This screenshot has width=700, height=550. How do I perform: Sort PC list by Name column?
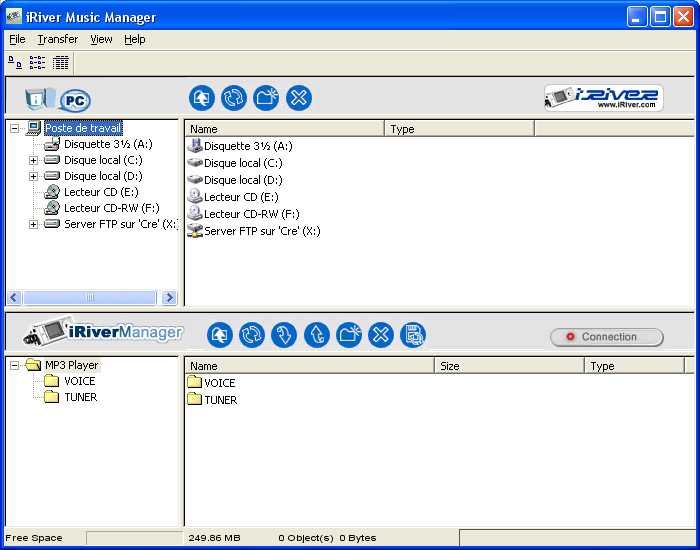click(x=284, y=129)
